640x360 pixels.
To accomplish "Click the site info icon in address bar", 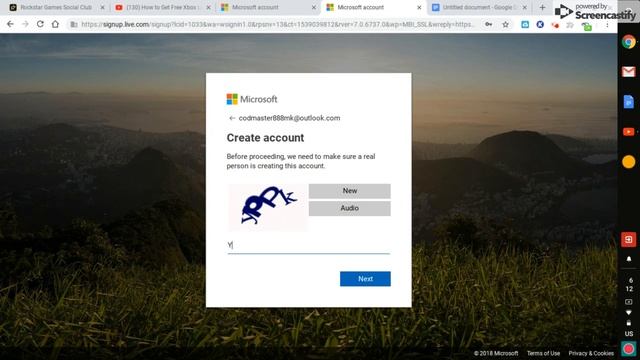I will click(74, 24).
